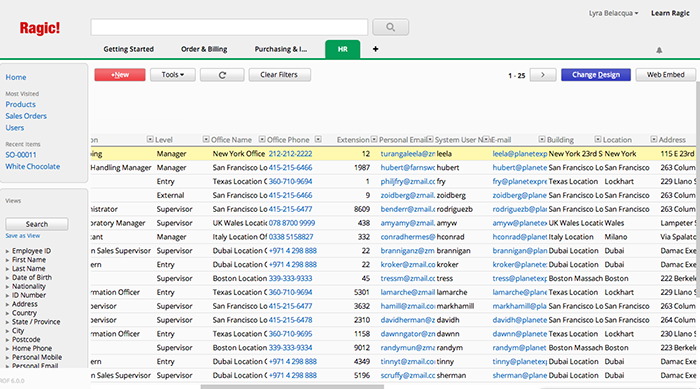The width and height of the screenshot is (700, 389).
Task: Click the Ragic! logo
Action: pos(40,28)
